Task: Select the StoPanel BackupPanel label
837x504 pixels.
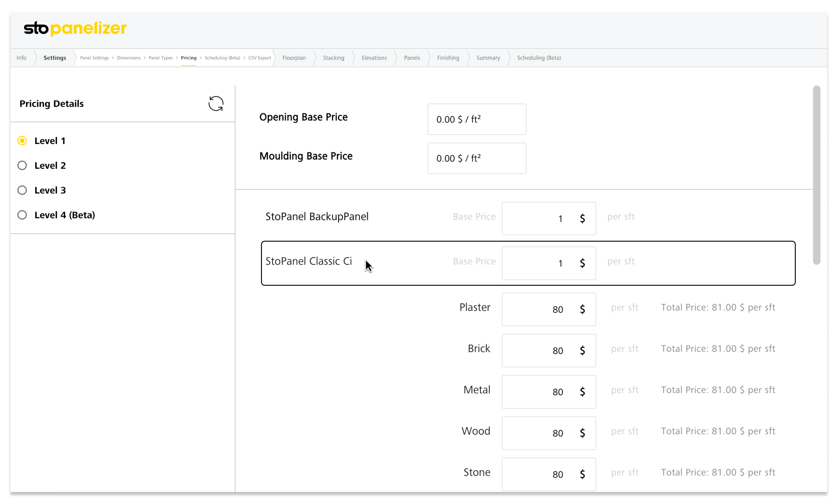Action: coord(316,217)
